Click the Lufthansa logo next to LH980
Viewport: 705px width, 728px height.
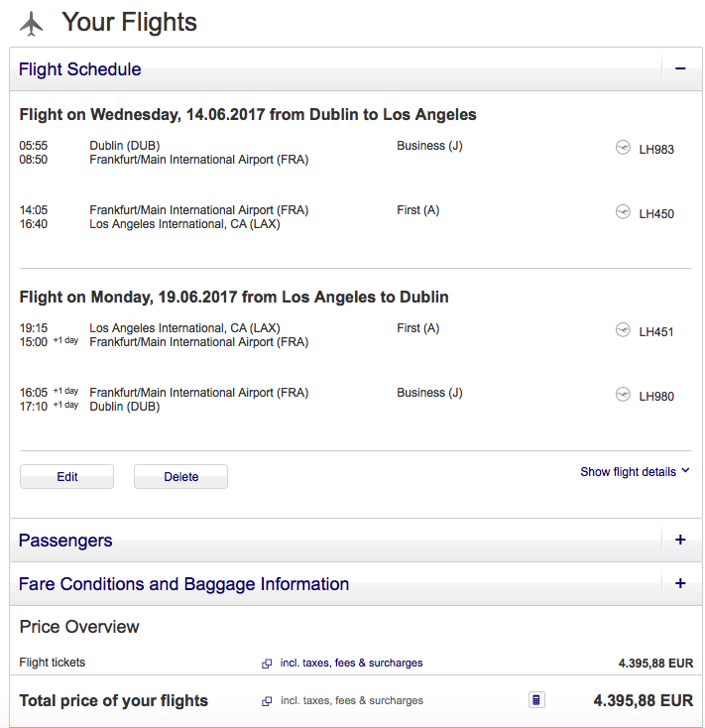623,395
